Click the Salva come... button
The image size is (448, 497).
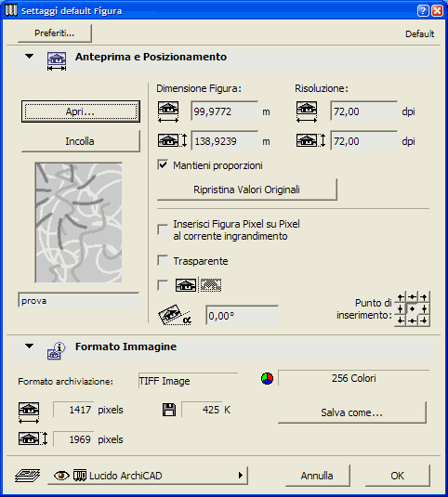pos(352,412)
